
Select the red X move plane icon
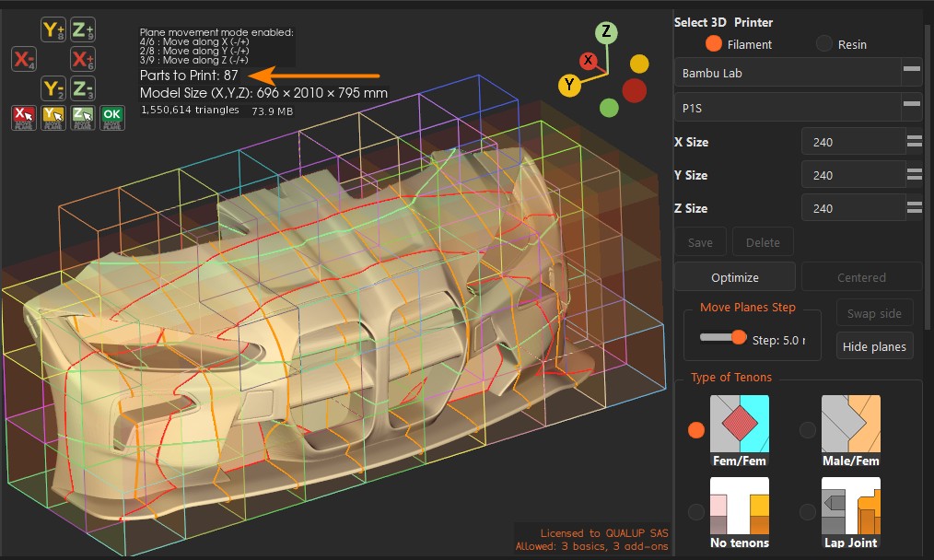24,117
